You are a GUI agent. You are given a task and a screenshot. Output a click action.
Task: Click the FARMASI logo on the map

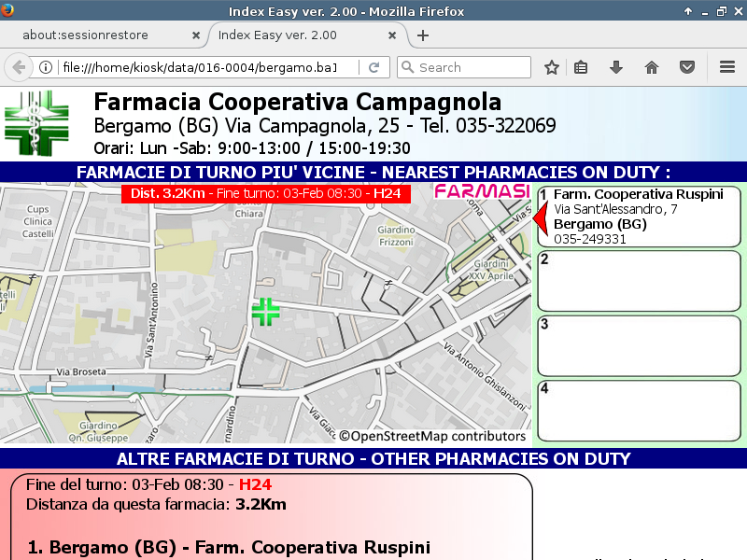click(x=482, y=192)
